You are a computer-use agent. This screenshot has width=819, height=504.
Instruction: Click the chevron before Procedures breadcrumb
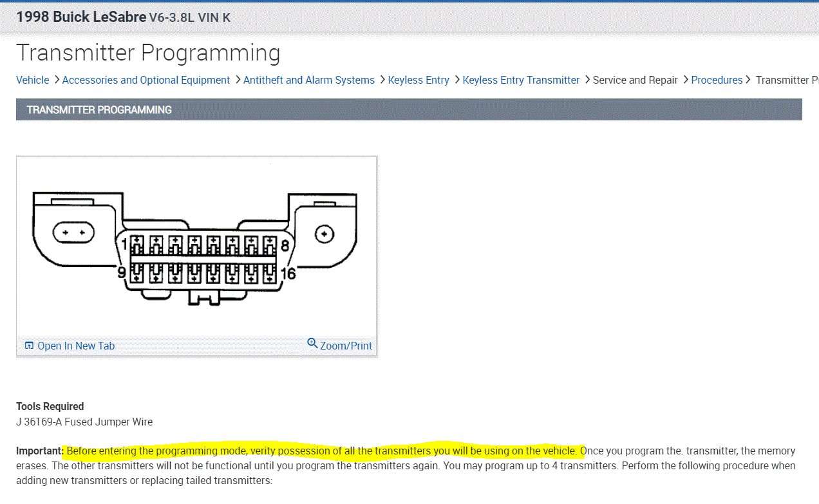[685, 80]
